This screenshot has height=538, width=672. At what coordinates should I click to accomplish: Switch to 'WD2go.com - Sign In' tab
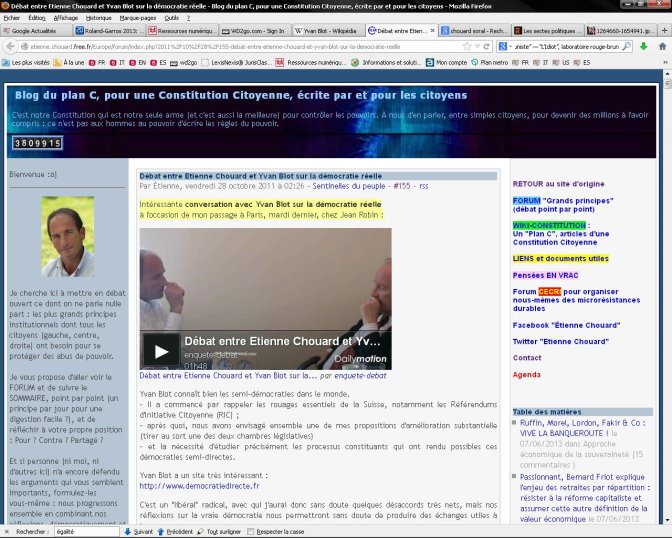255,30
